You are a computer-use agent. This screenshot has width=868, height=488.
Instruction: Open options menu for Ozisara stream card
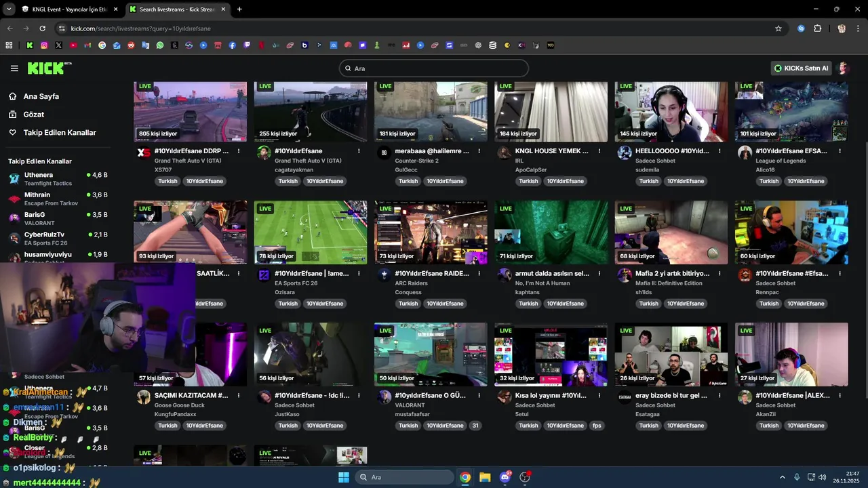coord(359,274)
